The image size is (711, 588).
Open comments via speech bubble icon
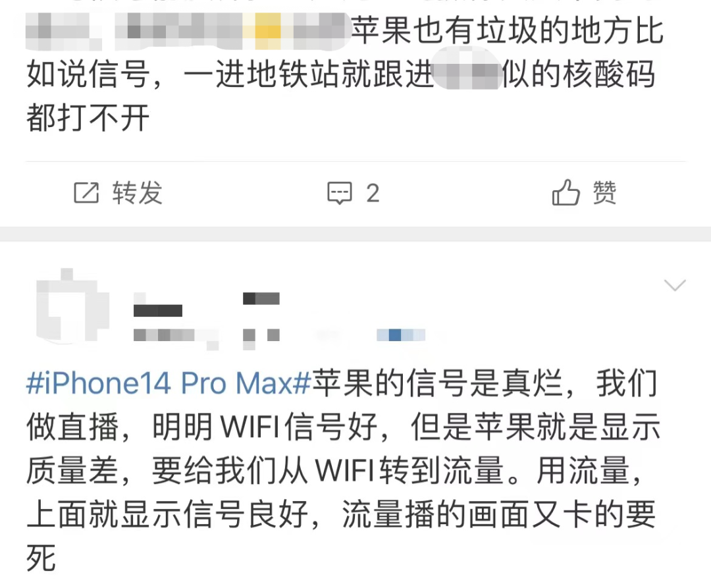[x=339, y=194]
